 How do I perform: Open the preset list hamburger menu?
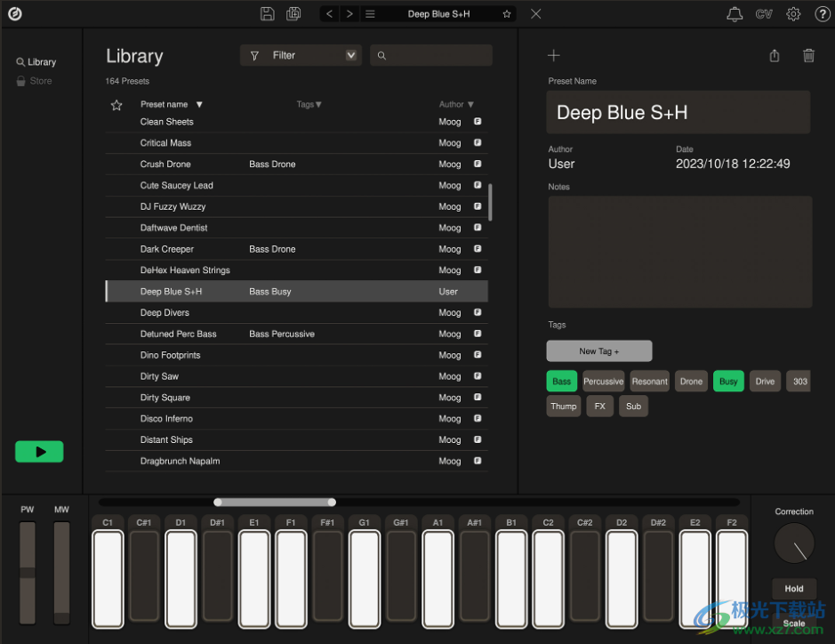pos(371,13)
